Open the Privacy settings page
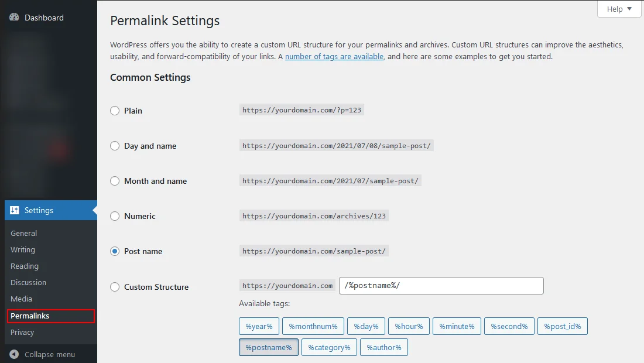Viewport: 644px width, 363px height. coord(22,332)
